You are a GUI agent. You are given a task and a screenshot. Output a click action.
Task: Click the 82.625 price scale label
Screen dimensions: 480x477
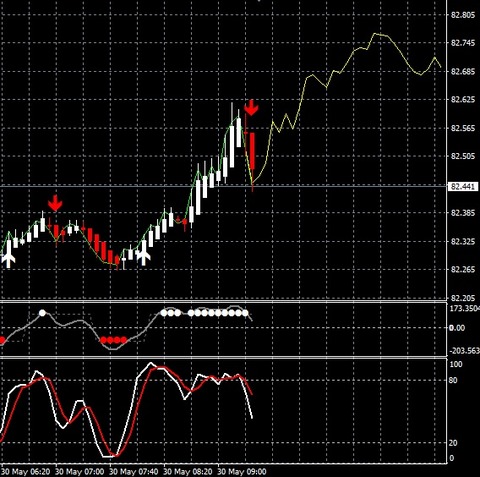pyautogui.click(x=463, y=100)
